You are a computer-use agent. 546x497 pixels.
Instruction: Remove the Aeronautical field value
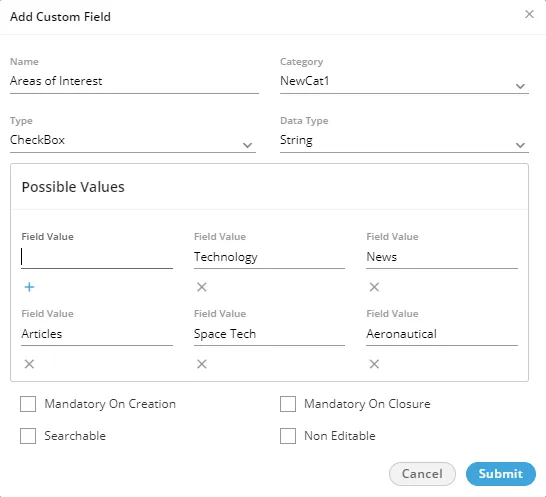click(374, 364)
